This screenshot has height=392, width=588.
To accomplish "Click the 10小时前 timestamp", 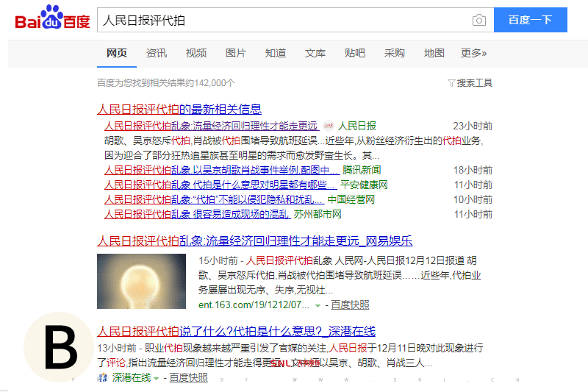I will [473, 199].
